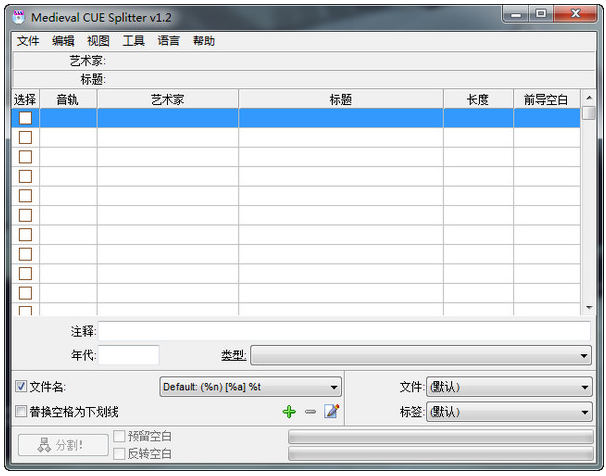Click the Medieval CUE Splitter app icon in the title bar
606x476 pixels.
(18, 17)
